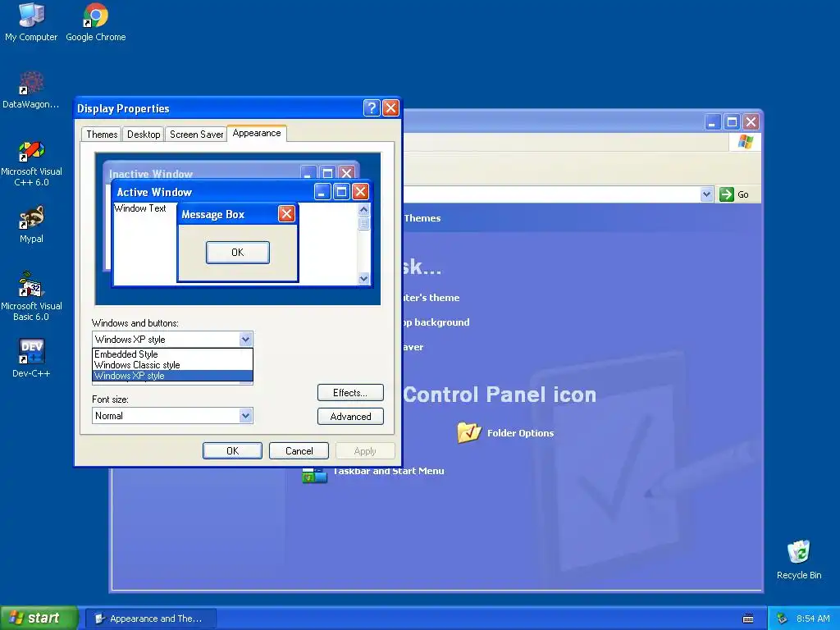
Task: Click the address bar field in Control Panel
Action: tap(551, 194)
